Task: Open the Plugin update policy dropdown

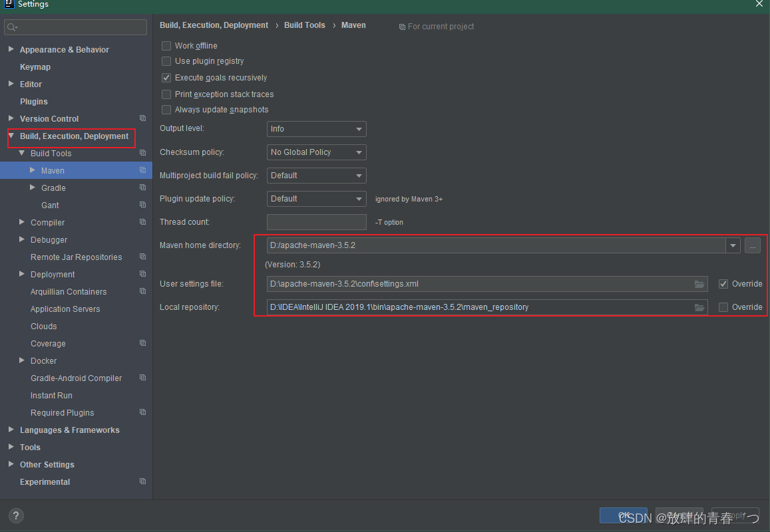Action: point(317,199)
